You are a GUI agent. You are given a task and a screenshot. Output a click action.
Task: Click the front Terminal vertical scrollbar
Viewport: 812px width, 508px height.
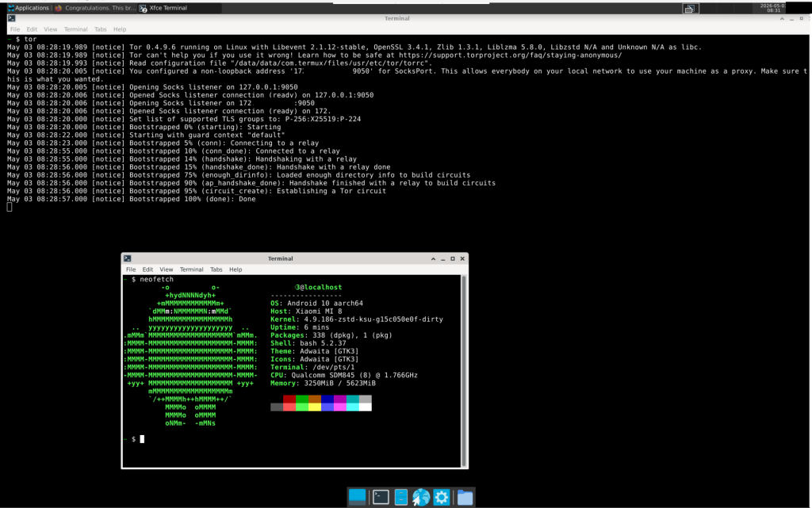pyautogui.click(x=463, y=371)
